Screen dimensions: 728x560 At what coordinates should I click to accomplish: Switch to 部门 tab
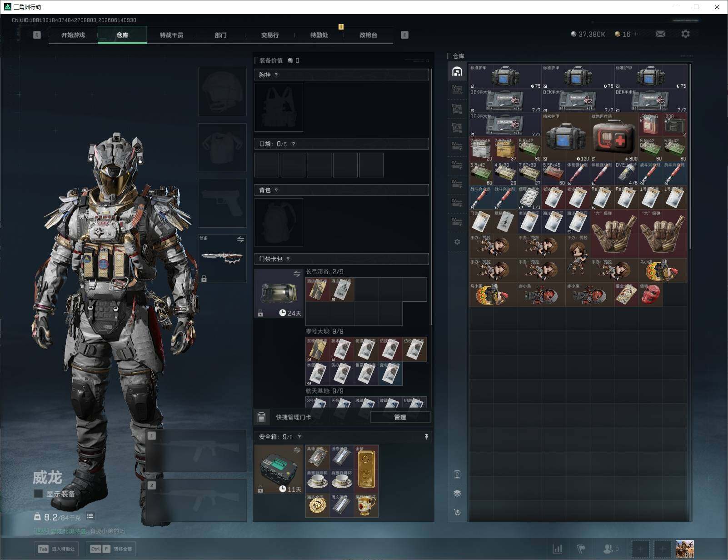(x=220, y=35)
